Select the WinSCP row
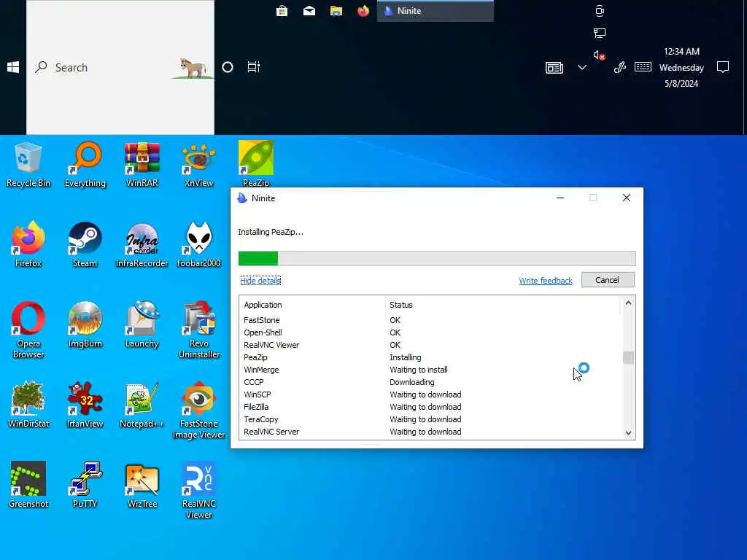747x560 pixels. 430,394
